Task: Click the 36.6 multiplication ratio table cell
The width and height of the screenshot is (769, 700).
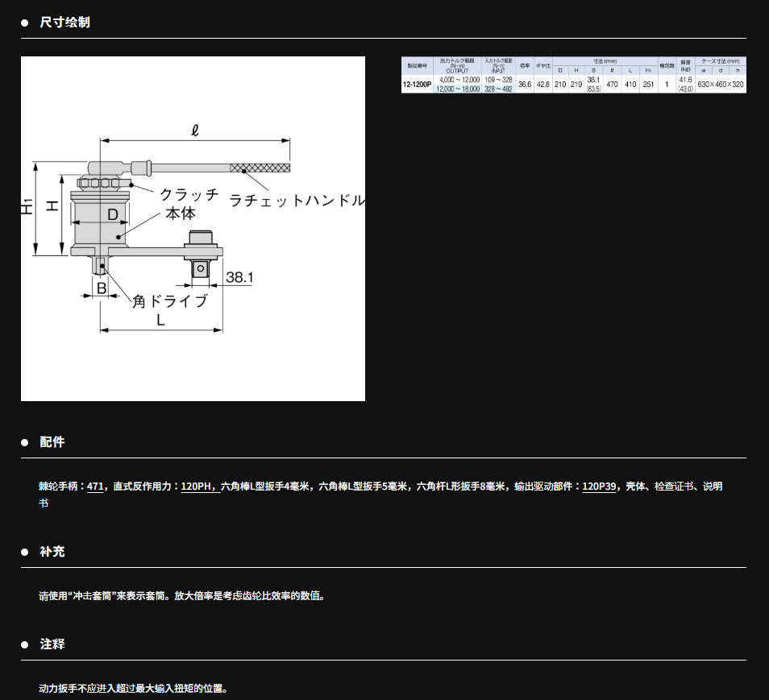Action: [525, 85]
